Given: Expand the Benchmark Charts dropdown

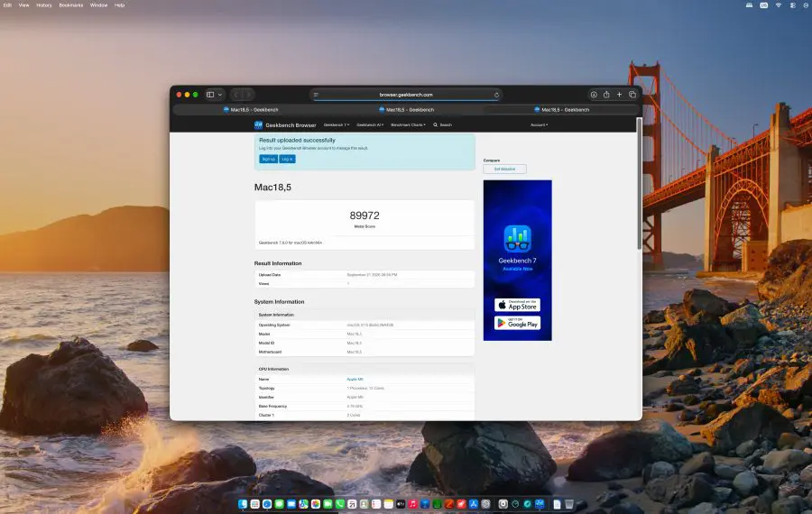Looking at the screenshot, I should pyautogui.click(x=408, y=124).
